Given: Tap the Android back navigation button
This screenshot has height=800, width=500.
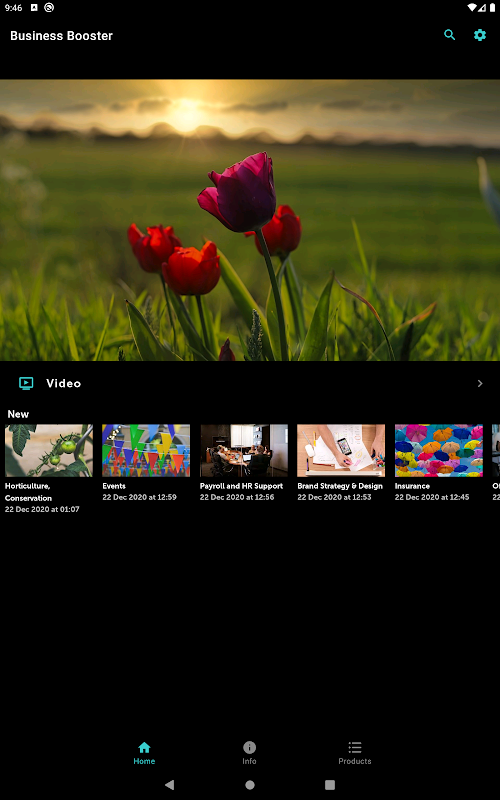Looking at the screenshot, I should pos(169,785).
